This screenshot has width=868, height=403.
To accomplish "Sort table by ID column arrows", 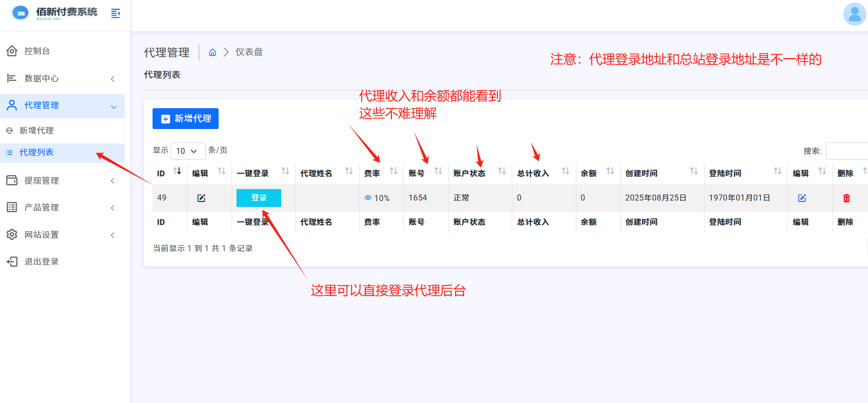I will point(177,171).
